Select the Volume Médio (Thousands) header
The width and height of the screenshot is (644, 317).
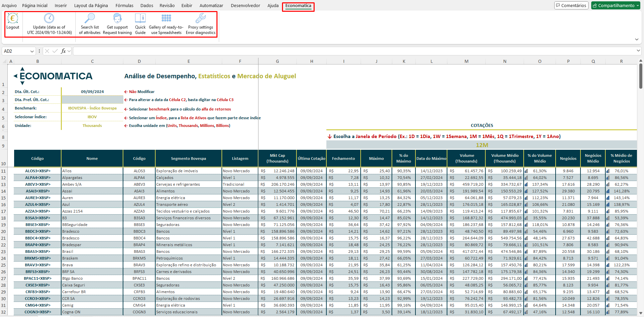point(505,158)
